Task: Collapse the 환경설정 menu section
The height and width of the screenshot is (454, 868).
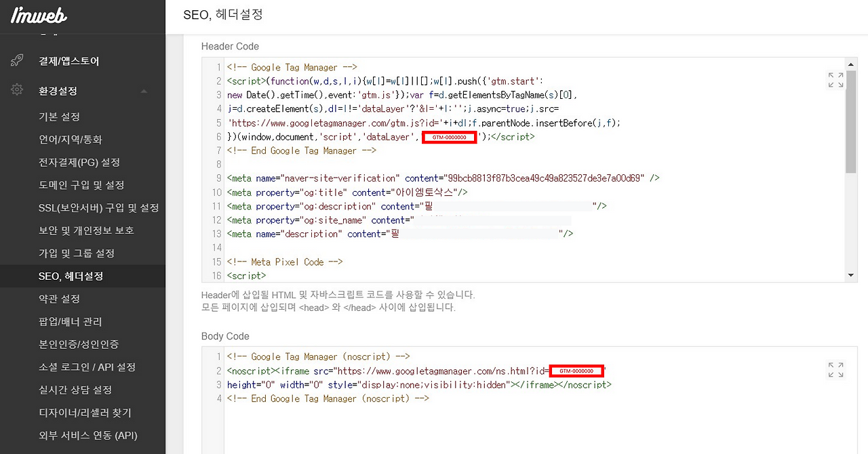Action: [144, 91]
